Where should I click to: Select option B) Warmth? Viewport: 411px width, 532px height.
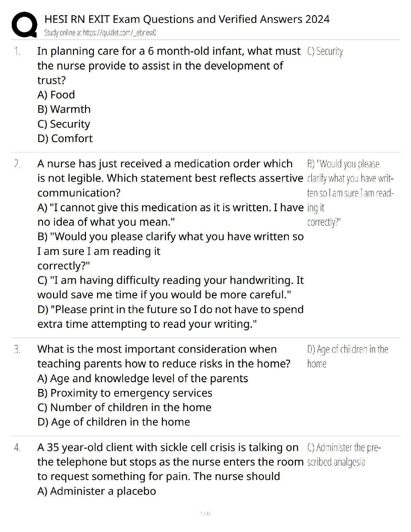(x=64, y=109)
